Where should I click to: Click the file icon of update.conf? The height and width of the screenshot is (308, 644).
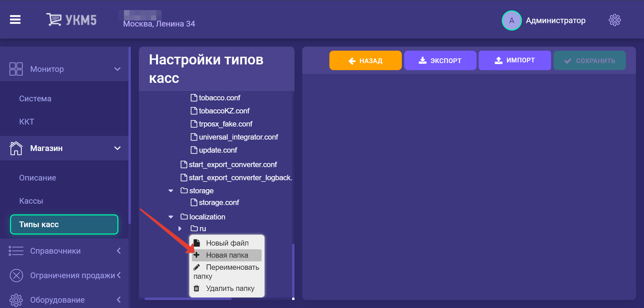point(194,150)
